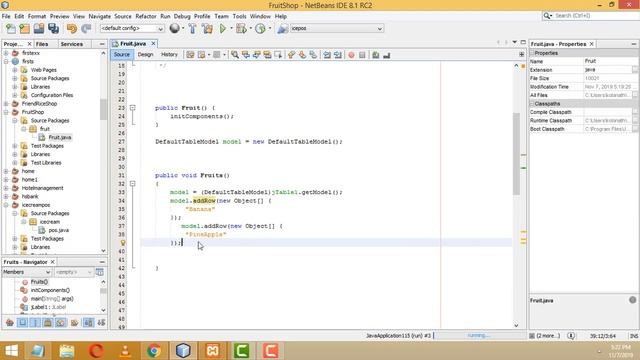
Task: Expand the firstexx project node
Action: tap(6, 53)
